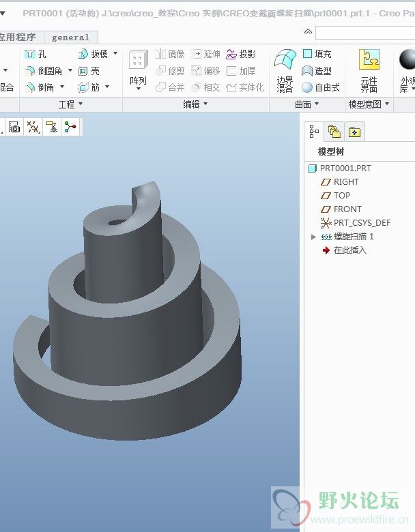Click the 加厚 (Thicken) tool

point(241,71)
